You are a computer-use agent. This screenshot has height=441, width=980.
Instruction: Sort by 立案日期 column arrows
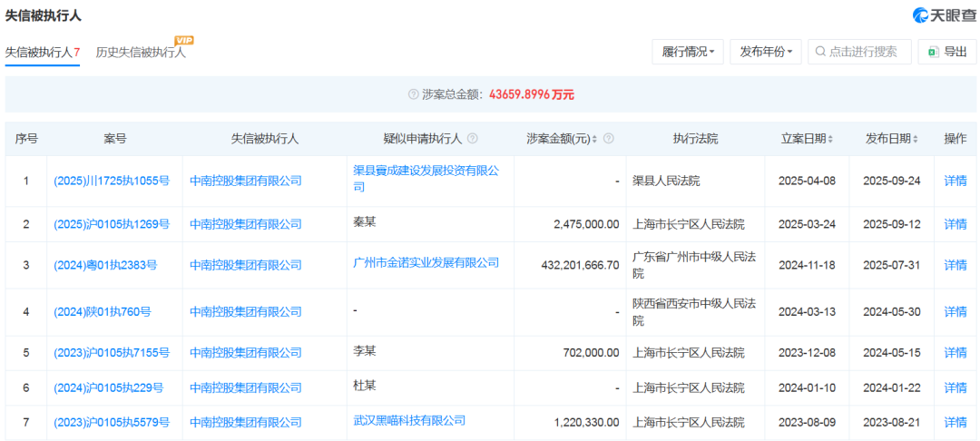pyautogui.click(x=830, y=139)
